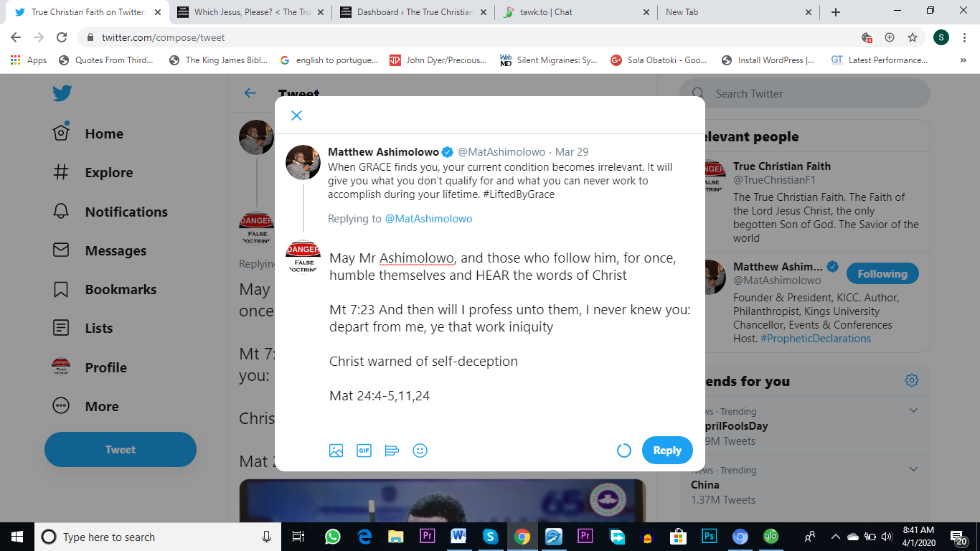The height and width of the screenshot is (551, 980).
Task: Click the Twitter bird logo
Action: point(62,93)
